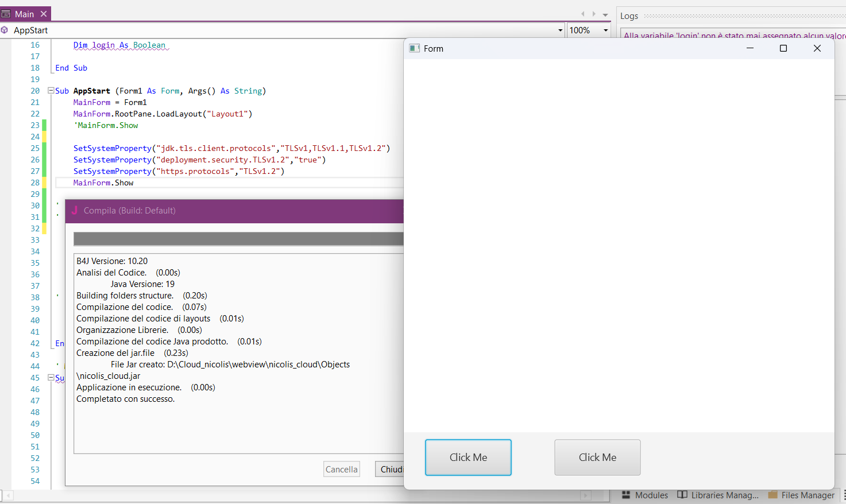This screenshot has width=846, height=504.
Task: Click the "Java Versione: 19" log line
Action: 142,284
